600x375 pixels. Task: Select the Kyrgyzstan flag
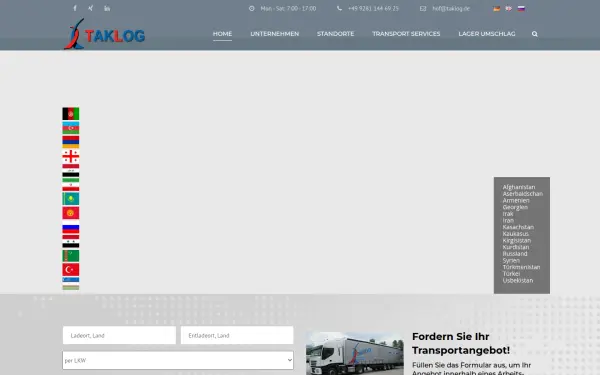71,213
